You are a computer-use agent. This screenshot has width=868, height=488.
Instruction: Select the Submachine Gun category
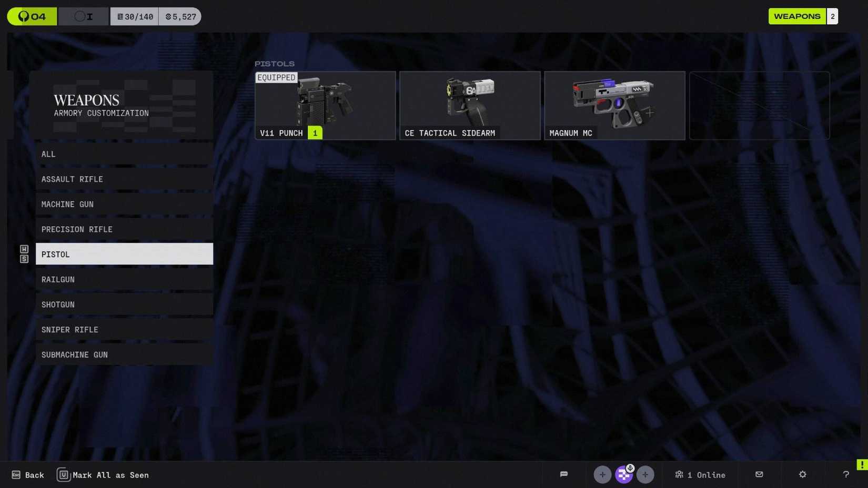(124, 355)
